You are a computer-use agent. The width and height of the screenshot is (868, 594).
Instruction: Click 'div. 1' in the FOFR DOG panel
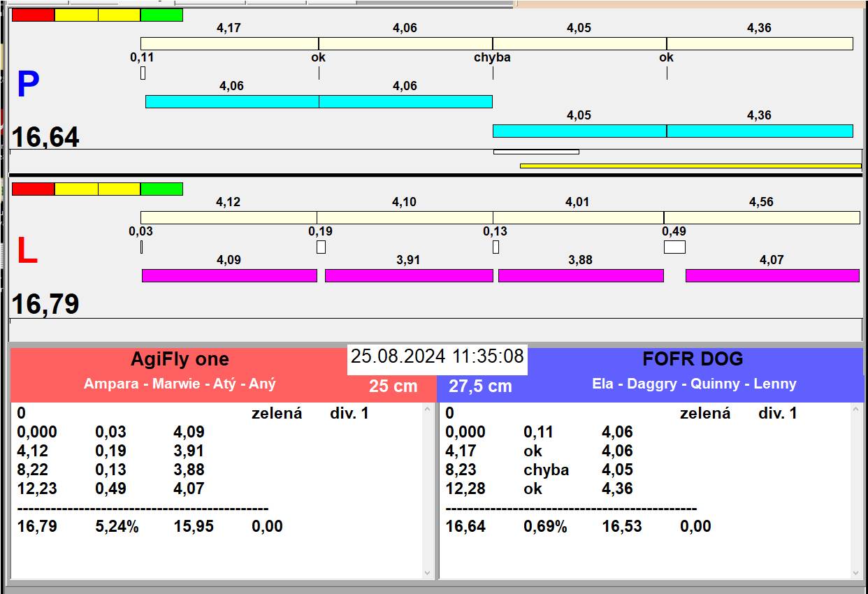coord(778,413)
